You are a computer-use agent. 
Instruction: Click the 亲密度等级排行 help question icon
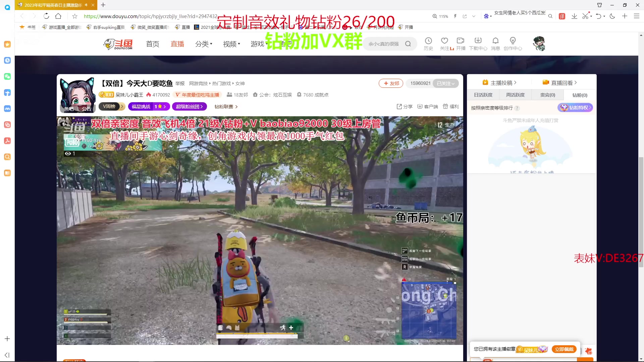click(517, 108)
